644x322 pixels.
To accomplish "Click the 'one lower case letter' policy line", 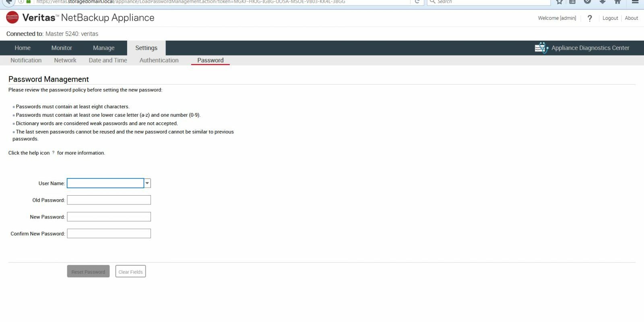I will [x=108, y=115].
